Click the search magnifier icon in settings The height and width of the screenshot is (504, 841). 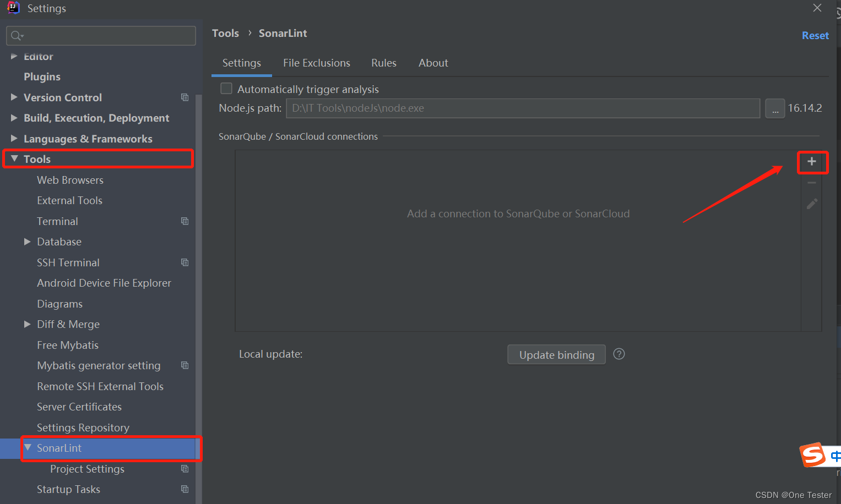(x=17, y=36)
